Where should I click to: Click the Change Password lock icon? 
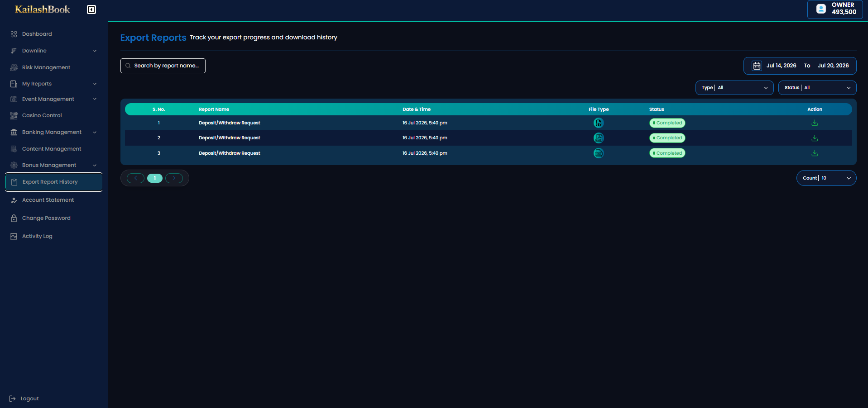point(14,218)
